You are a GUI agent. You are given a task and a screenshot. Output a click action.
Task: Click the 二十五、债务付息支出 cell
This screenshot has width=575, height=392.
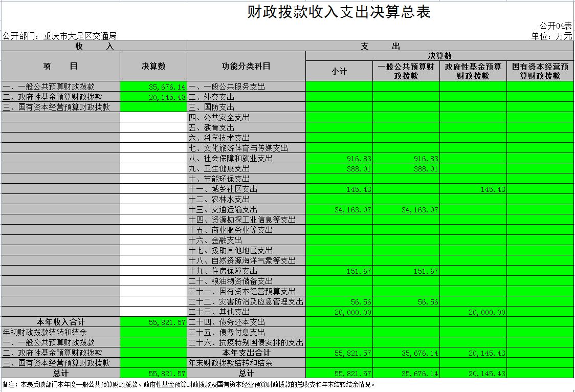[246, 333]
